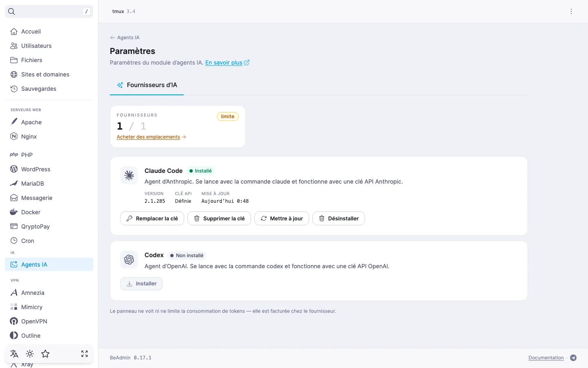Viewport: 588px width, 368px height.
Task: Open WordPress in the sidebar
Action: click(49, 169)
